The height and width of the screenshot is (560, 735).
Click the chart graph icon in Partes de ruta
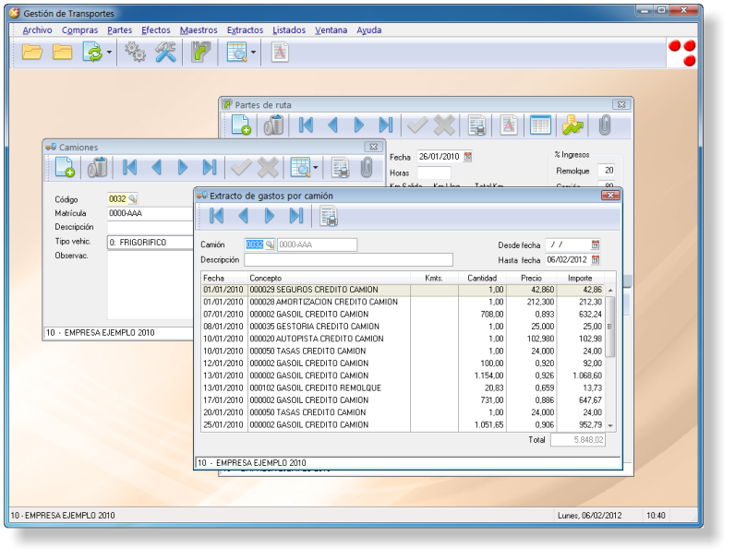pos(572,125)
